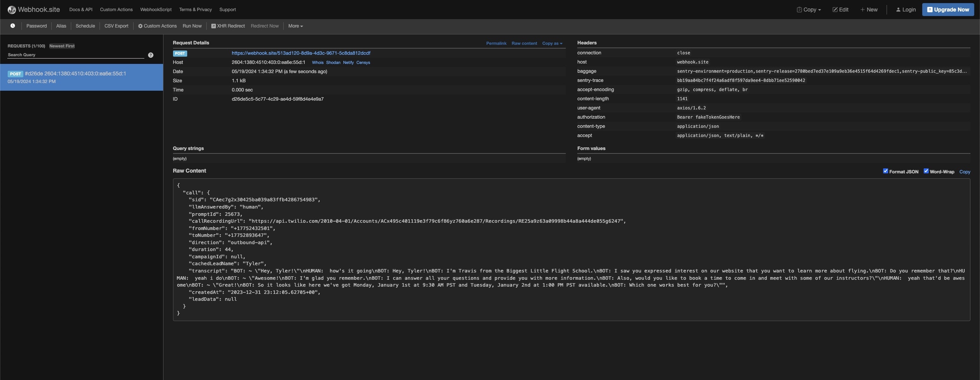This screenshot has height=380, width=980.
Task: Click the content-length value 1141
Action: coord(682,99)
